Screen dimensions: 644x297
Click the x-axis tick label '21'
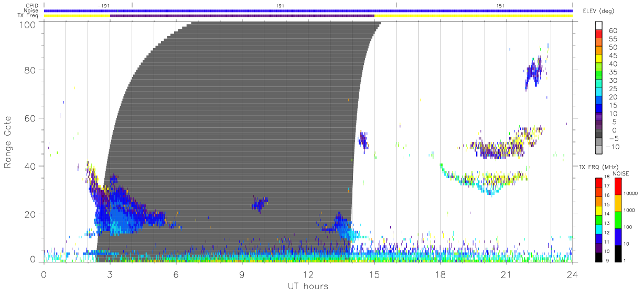[506, 274]
